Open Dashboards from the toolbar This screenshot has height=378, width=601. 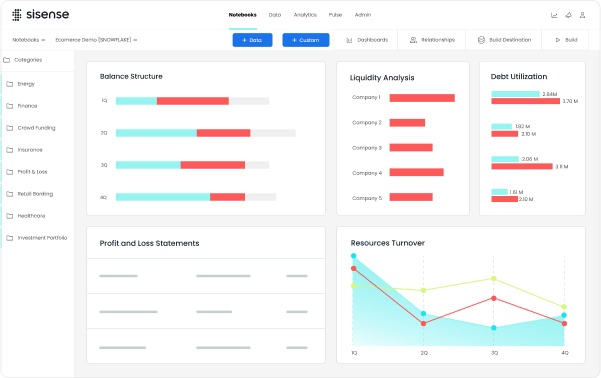[367, 40]
